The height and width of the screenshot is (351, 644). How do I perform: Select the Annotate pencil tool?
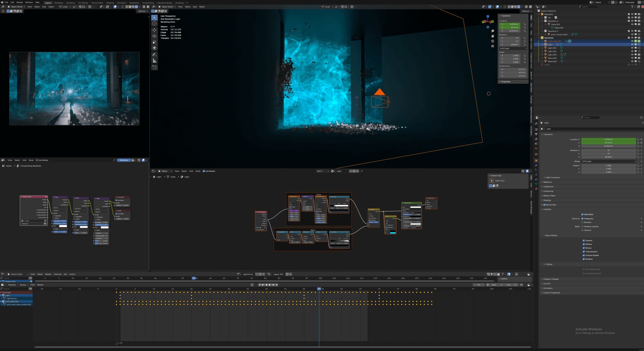[x=154, y=55]
